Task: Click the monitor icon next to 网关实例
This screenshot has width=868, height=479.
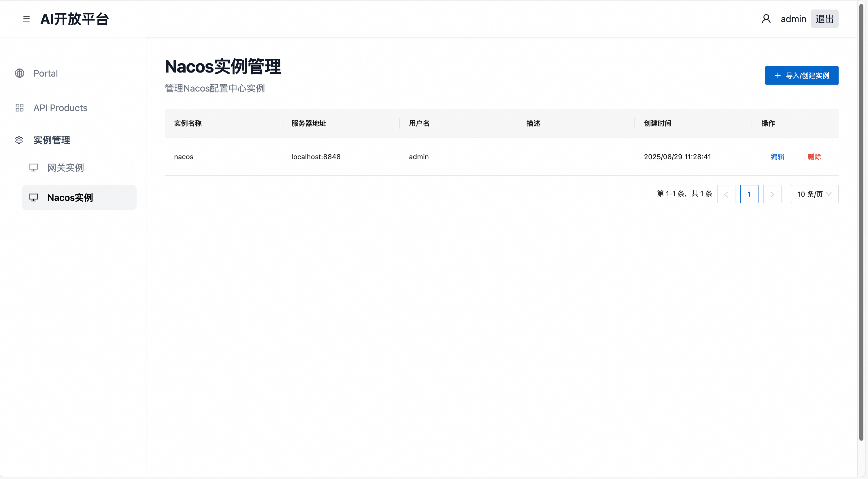Action: 33,167
